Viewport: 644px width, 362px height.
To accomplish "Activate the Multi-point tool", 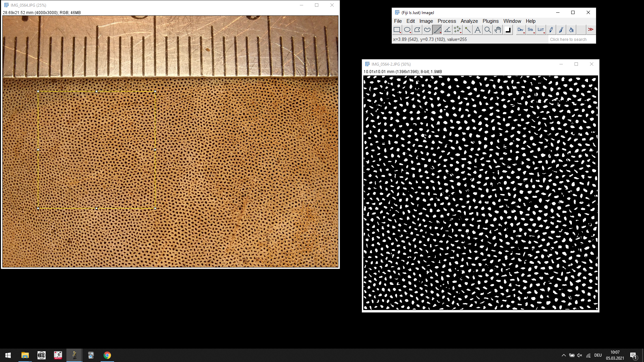I will pyautogui.click(x=457, y=30).
